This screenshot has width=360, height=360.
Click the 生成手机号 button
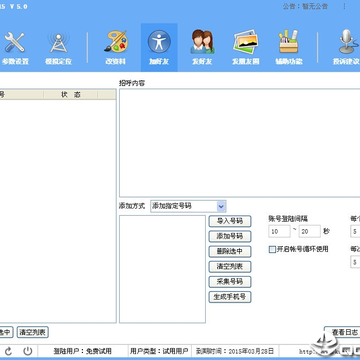tap(230, 297)
